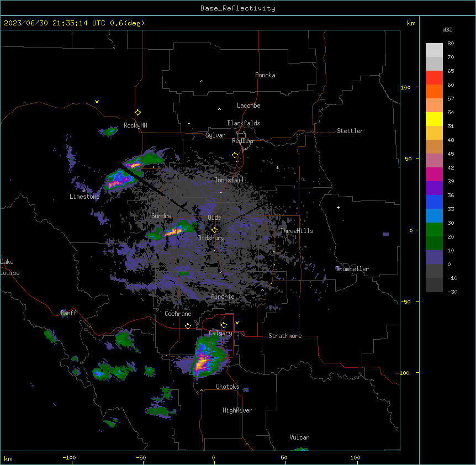The width and height of the screenshot is (476, 465).
Task: Click the Sylvan label on the map
Action: click(x=215, y=135)
